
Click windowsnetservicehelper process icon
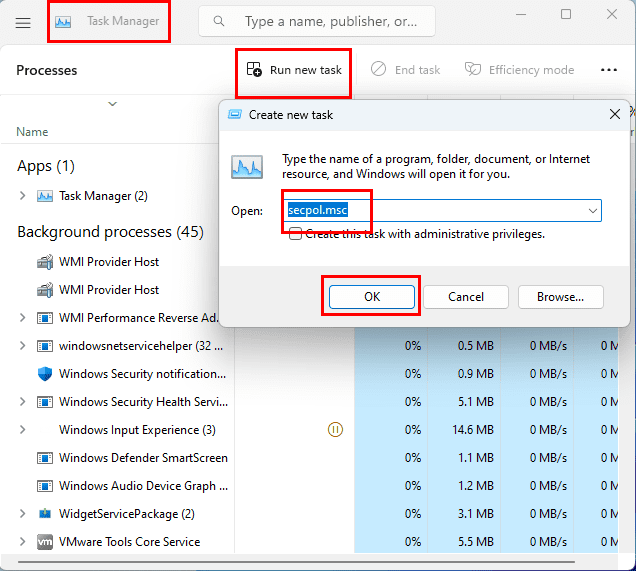45,346
